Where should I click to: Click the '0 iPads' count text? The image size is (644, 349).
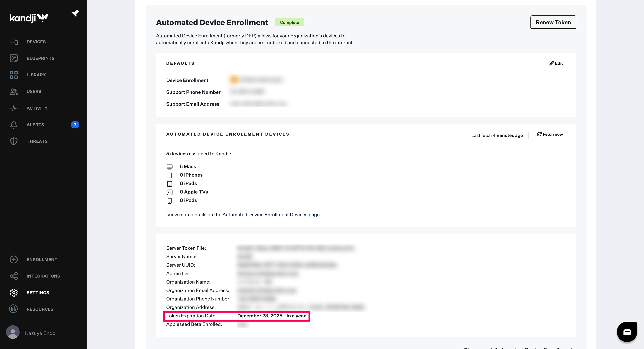pyautogui.click(x=188, y=184)
